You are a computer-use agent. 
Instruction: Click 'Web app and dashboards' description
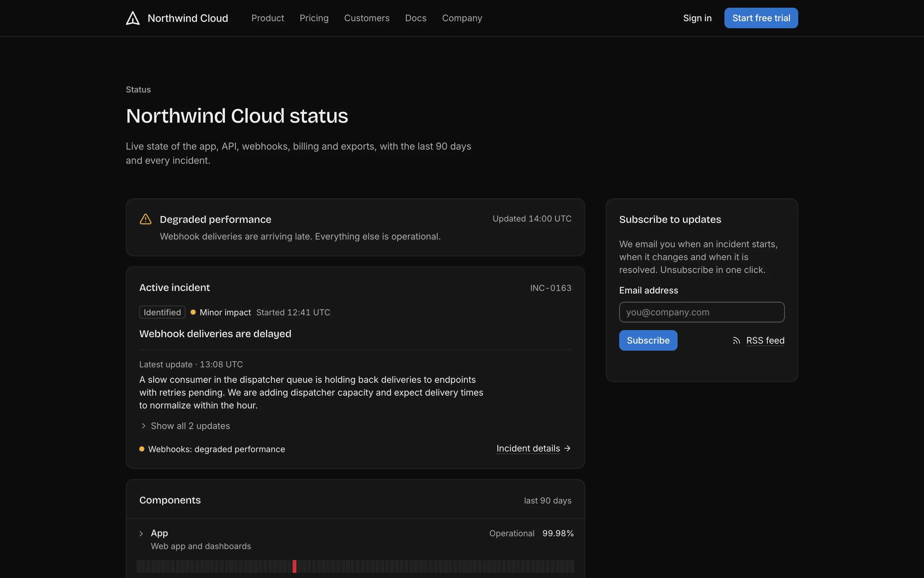click(x=201, y=546)
